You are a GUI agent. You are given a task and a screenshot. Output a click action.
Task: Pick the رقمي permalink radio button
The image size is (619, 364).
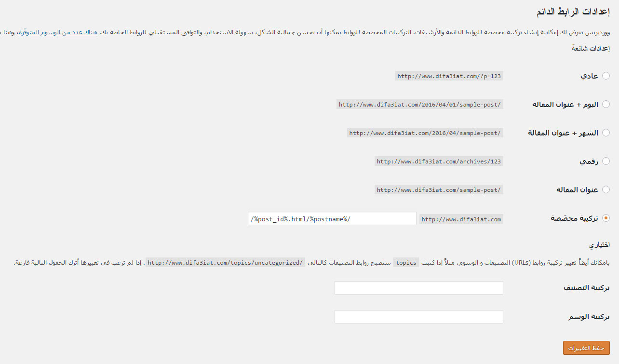click(x=606, y=161)
